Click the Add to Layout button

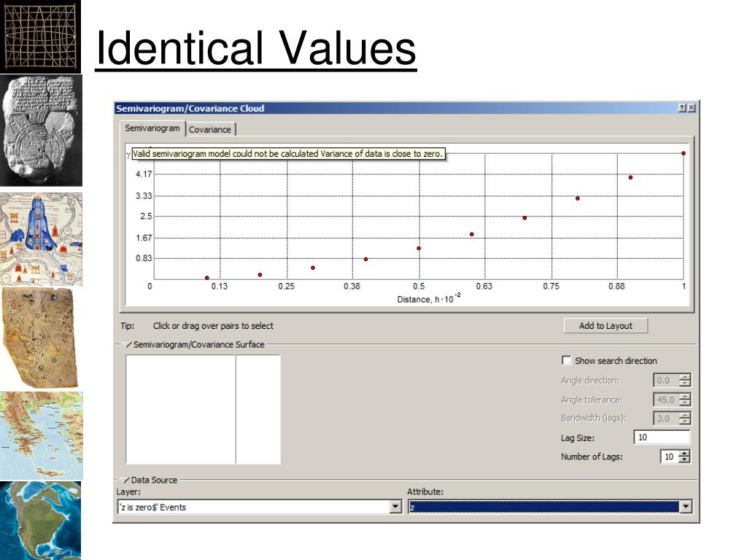605,326
